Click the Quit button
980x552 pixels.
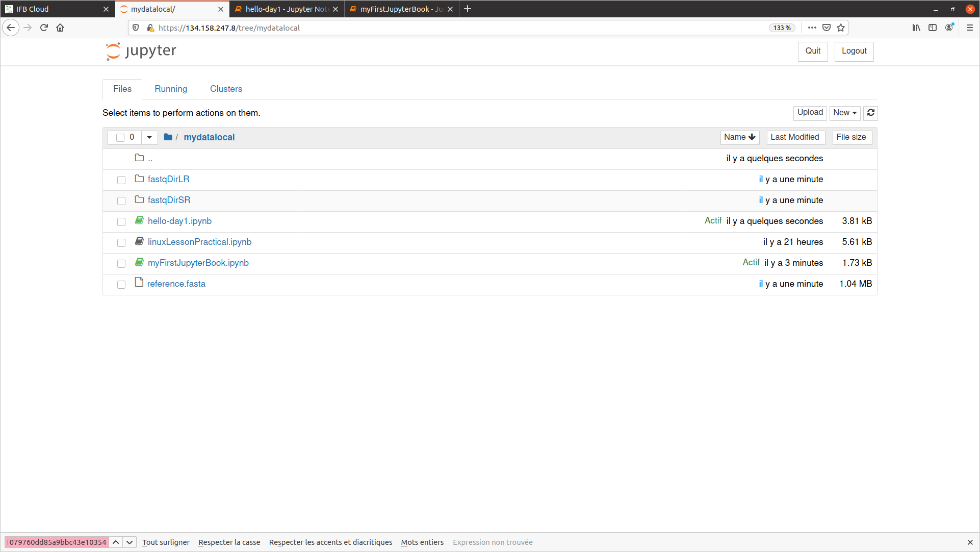tap(813, 51)
